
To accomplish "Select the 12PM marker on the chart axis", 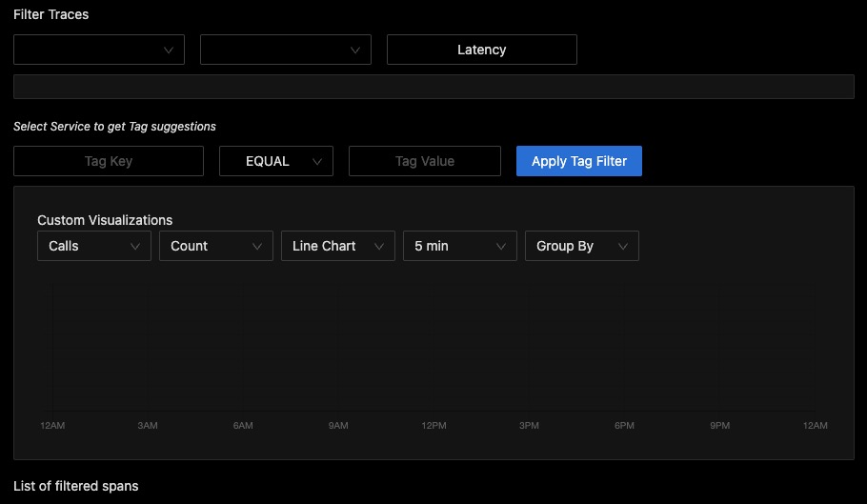I will tap(433, 425).
